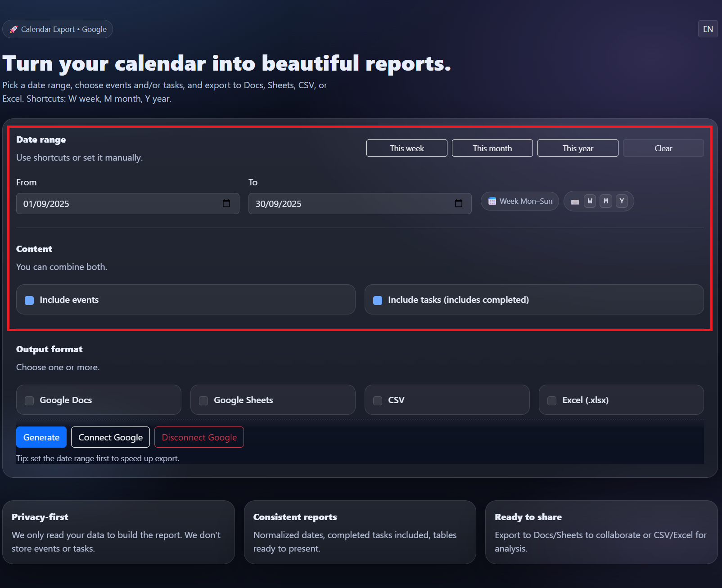Open the To date calendar picker icon
This screenshot has height=588, width=722.
(459, 203)
